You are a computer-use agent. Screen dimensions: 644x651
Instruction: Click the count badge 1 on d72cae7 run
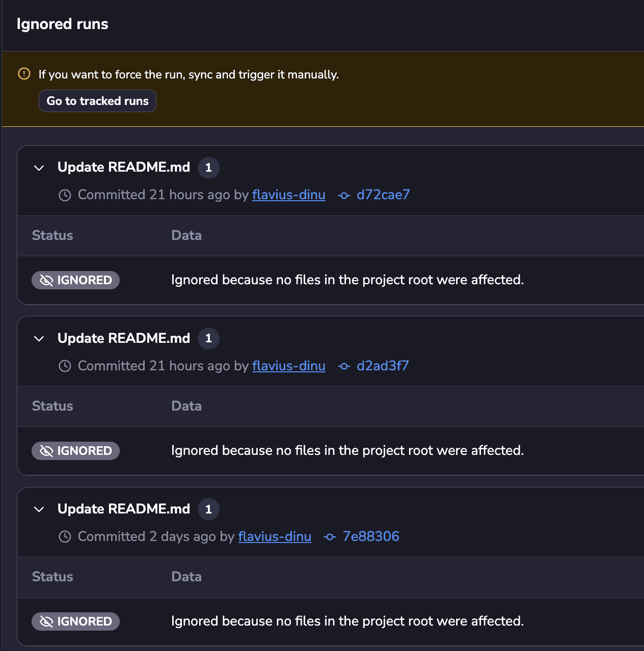coord(208,168)
